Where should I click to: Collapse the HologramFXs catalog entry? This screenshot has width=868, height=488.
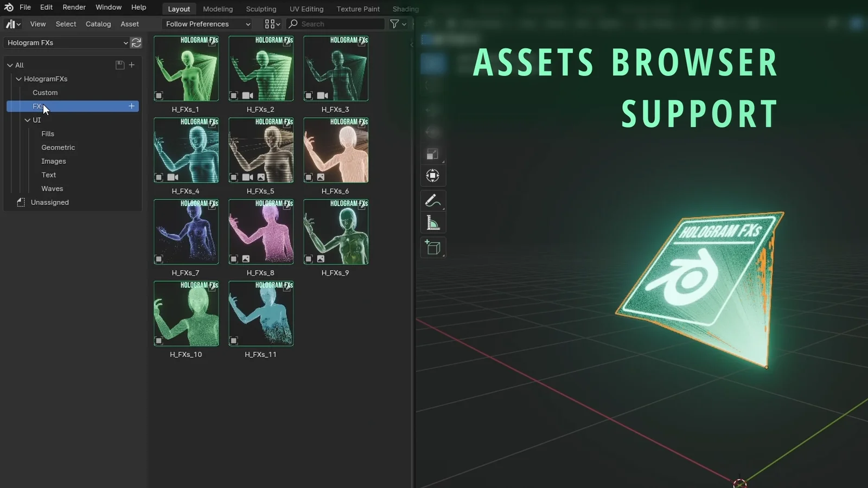click(x=18, y=79)
